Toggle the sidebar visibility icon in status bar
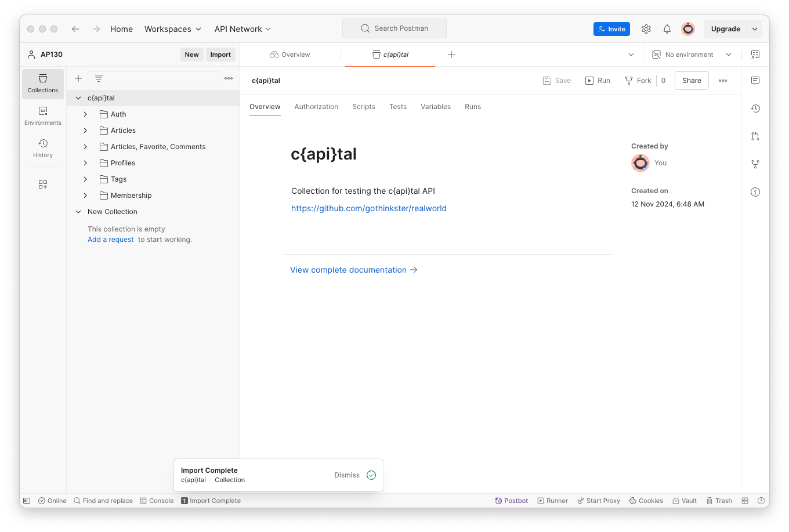 tap(27, 501)
